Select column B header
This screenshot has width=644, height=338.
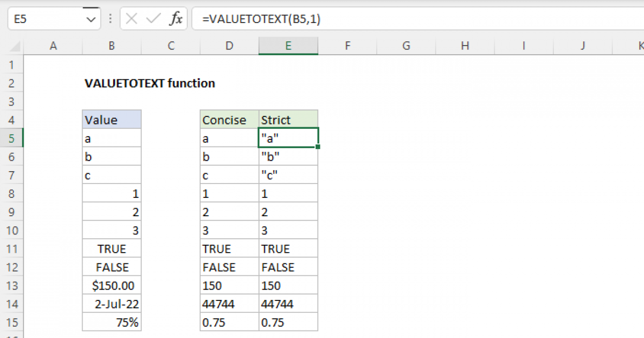(112, 46)
